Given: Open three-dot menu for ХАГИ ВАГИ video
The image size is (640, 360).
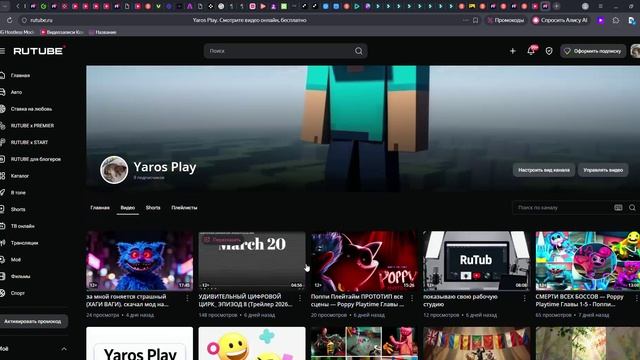Looking at the screenshot, I should click(187, 299).
